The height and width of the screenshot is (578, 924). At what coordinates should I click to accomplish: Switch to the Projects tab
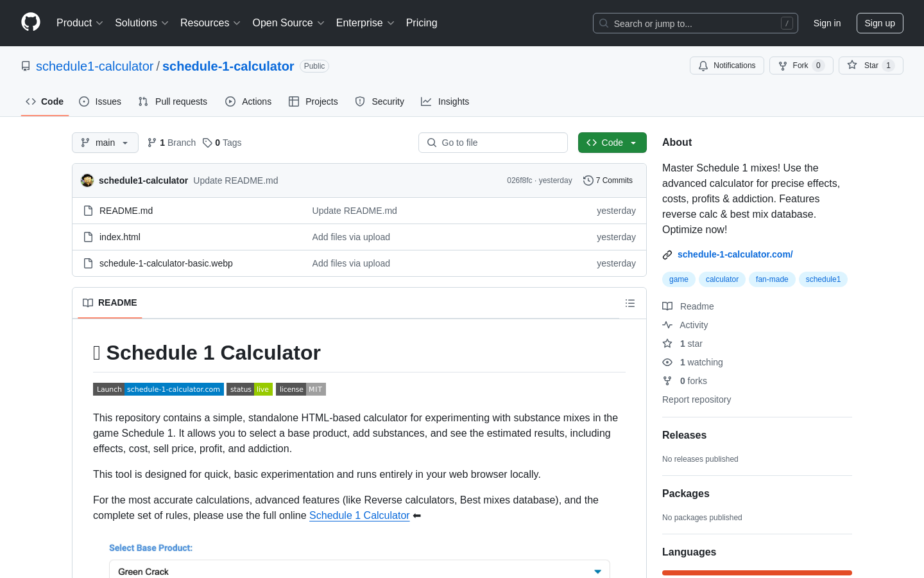313,101
